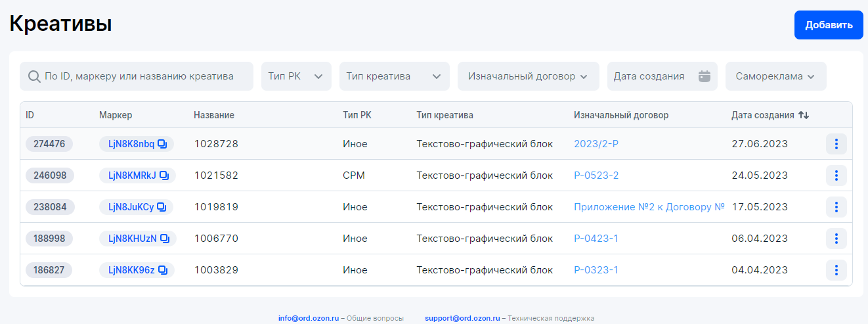Sort table by creation date arrows
868x324 pixels.
coord(804,115)
